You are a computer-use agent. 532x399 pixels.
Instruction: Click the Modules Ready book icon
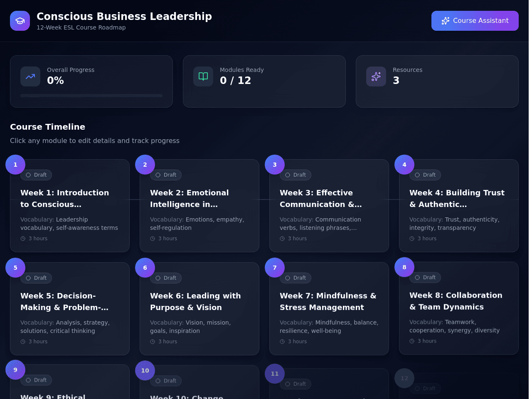(x=203, y=76)
